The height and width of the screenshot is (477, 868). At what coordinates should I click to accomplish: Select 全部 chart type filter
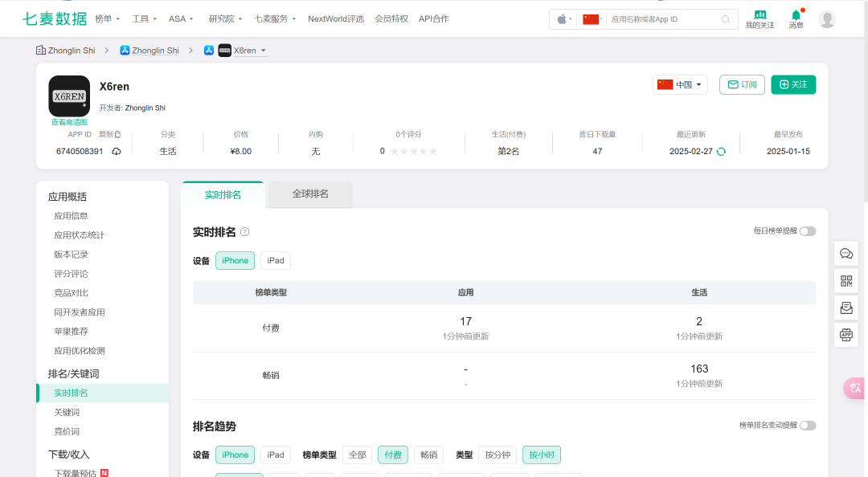tap(358, 455)
